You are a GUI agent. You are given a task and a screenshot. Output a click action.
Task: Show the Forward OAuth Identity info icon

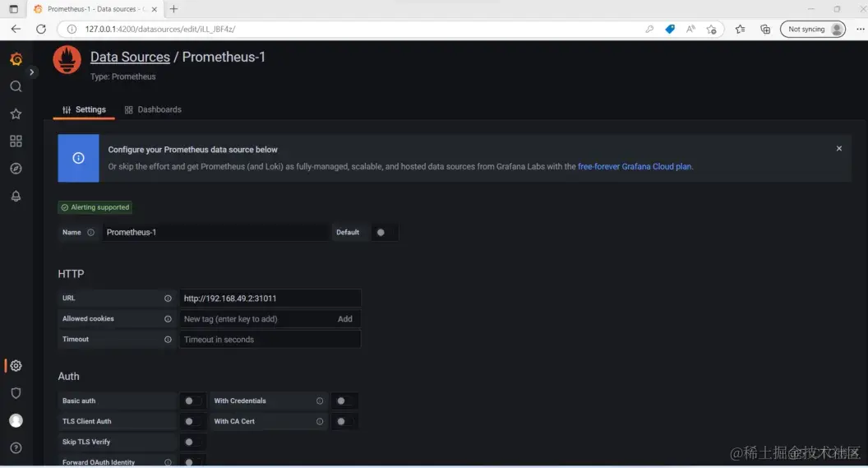click(x=168, y=462)
